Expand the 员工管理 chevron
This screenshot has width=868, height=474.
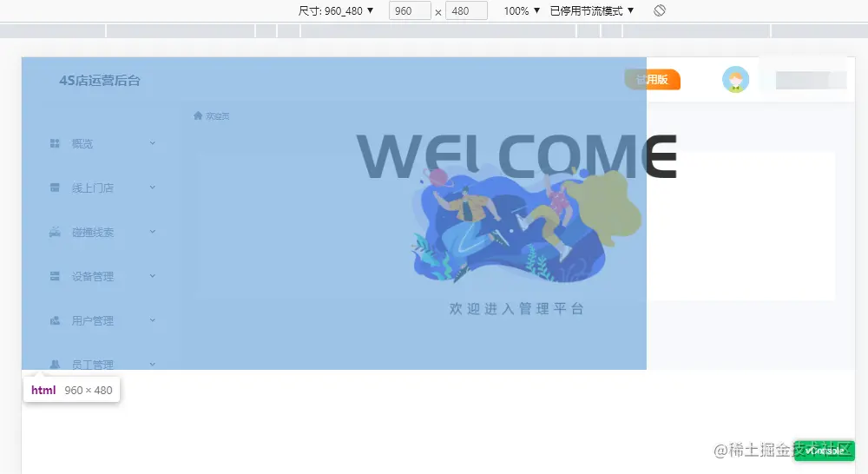pyautogui.click(x=152, y=365)
